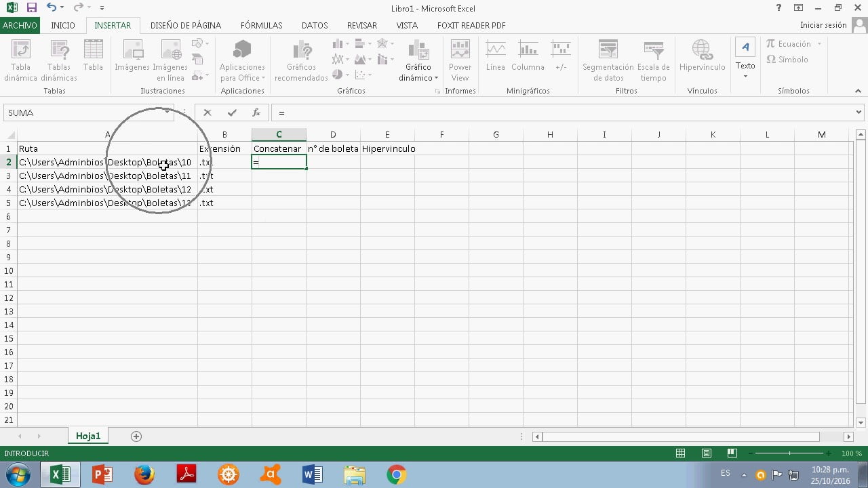Insert a Power View report
Viewport: 868px width, 488px height.
tap(460, 60)
